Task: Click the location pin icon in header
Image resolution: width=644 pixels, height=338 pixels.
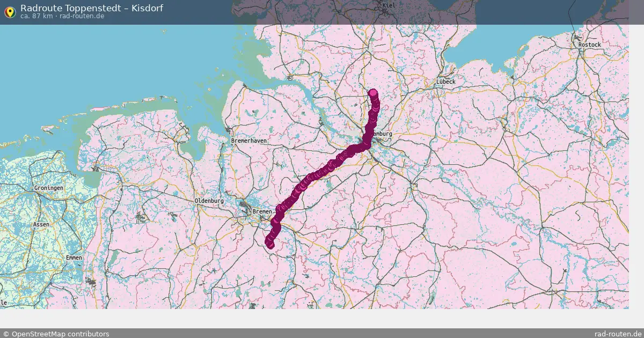Action: [x=10, y=12]
